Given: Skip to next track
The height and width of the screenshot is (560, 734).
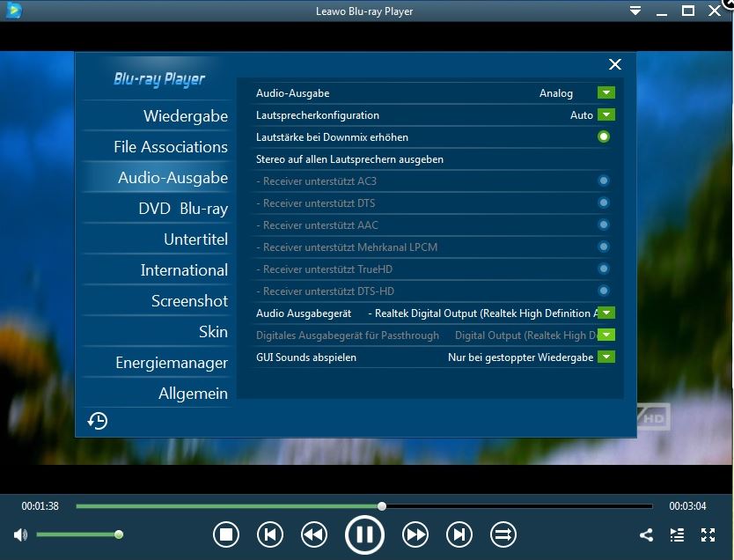Looking at the screenshot, I should coord(459,534).
